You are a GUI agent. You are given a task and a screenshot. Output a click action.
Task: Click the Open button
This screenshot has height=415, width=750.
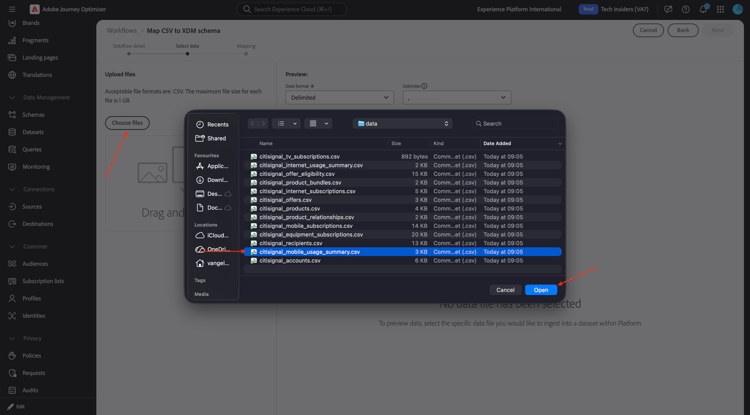[x=540, y=290]
